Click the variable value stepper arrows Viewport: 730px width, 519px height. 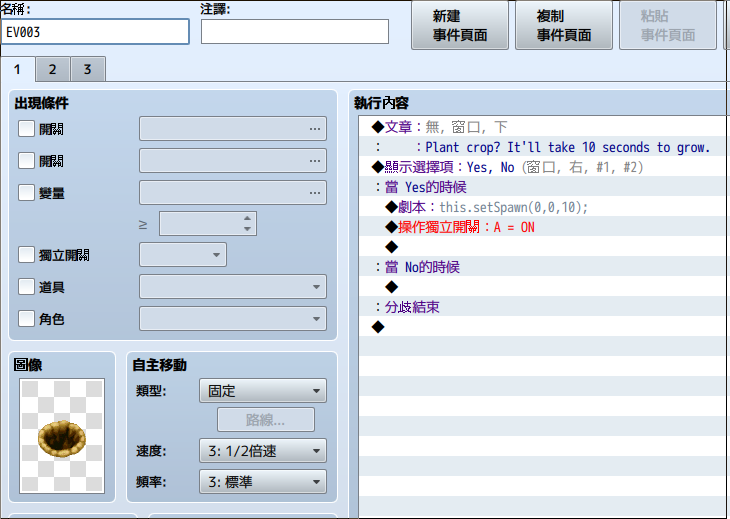247,223
